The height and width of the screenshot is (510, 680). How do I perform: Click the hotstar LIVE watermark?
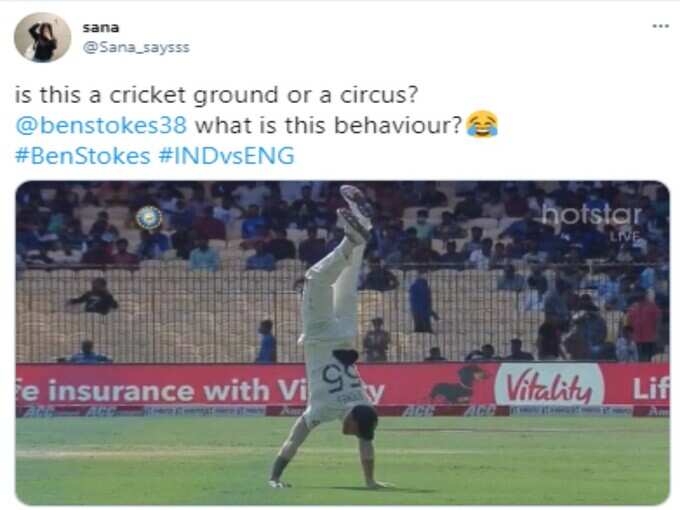pos(592,221)
